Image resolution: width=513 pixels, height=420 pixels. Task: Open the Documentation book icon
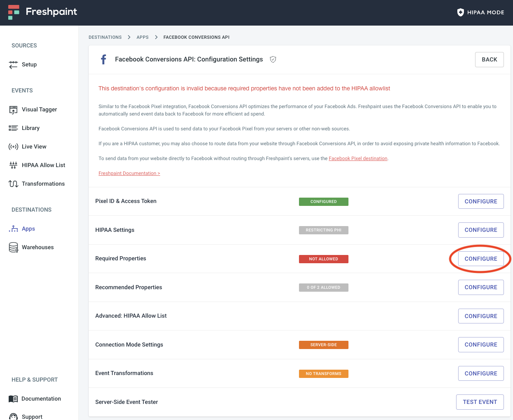[13, 399]
